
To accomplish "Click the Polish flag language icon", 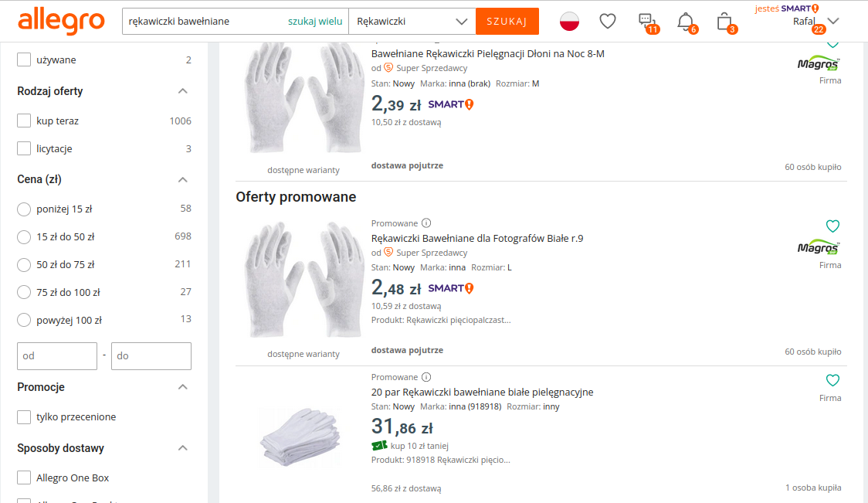I will [x=569, y=22].
